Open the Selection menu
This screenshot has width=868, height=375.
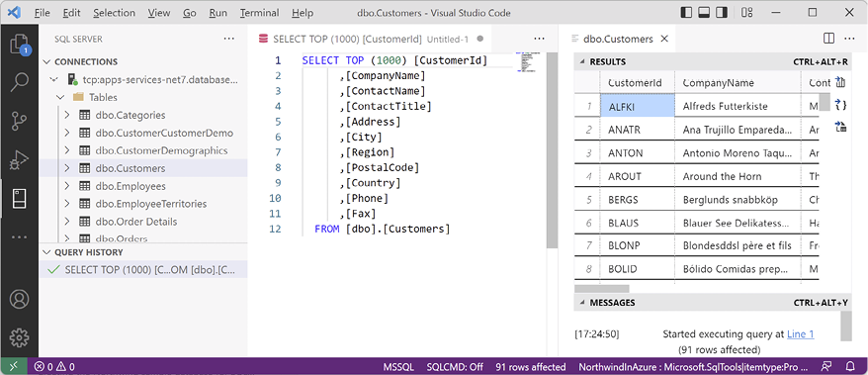point(114,13)
